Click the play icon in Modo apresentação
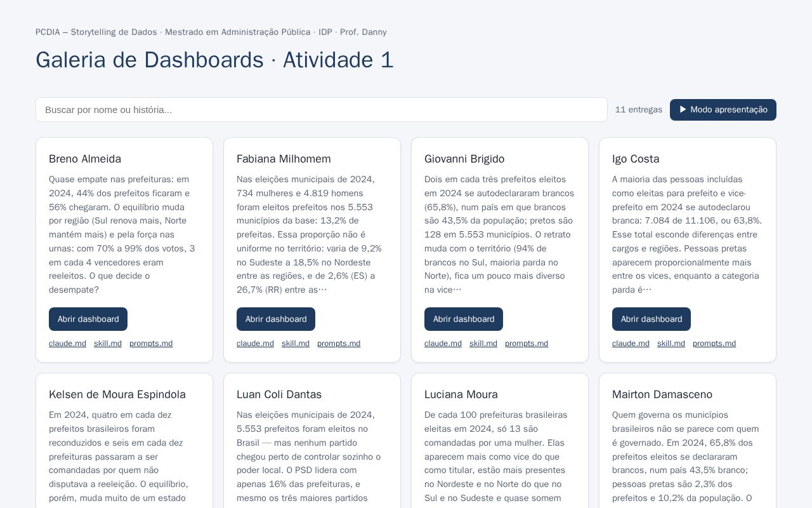 [x=683, y=109]
